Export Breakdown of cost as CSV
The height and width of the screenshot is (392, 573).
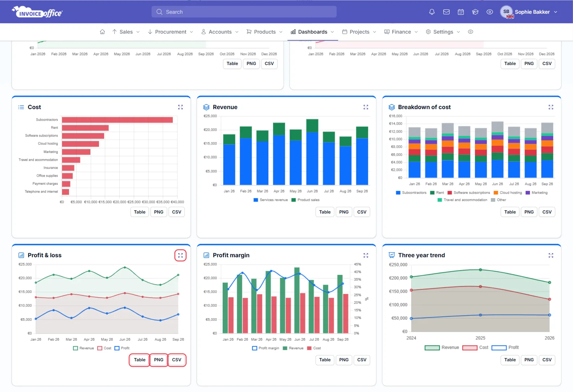547,212
